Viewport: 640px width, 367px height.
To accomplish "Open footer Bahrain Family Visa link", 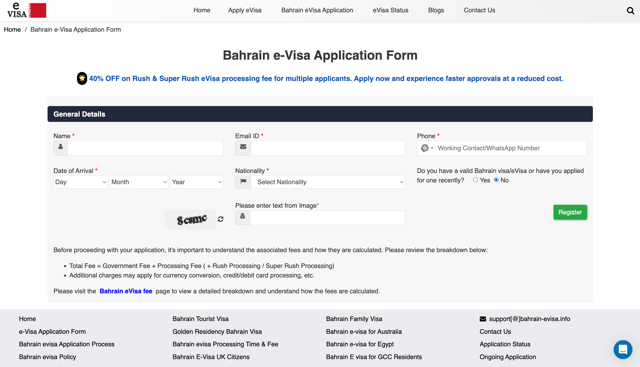I will [354, 319].
